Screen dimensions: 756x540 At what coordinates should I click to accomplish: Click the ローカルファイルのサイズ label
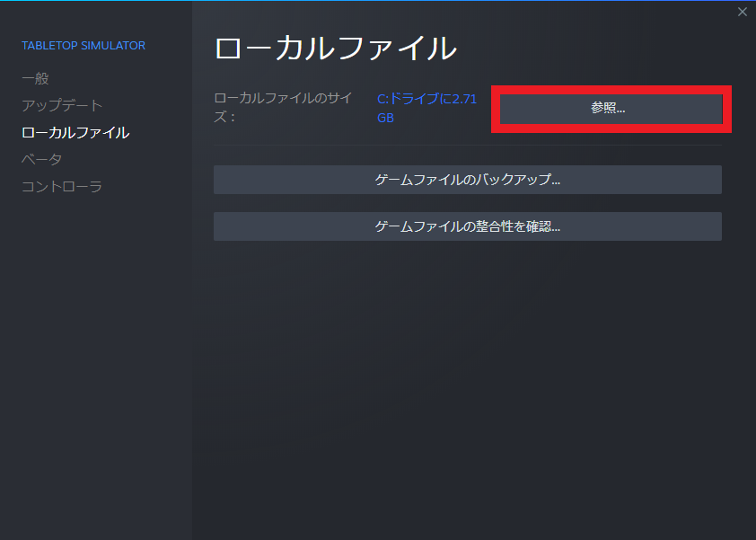(283, 107)
